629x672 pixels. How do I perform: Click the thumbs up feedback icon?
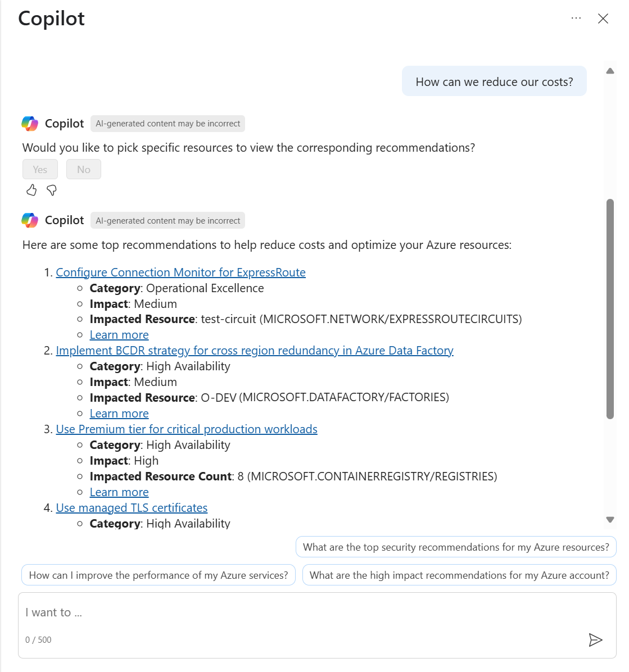point(31,190)
